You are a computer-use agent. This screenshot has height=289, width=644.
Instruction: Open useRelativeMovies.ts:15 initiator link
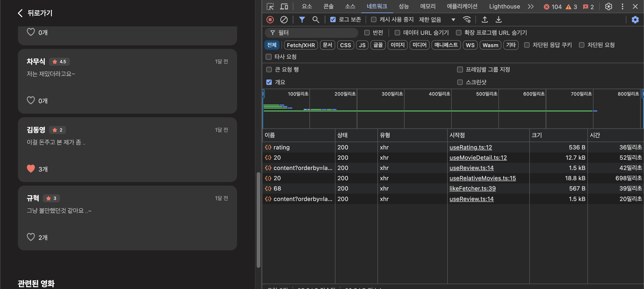[482, 178]
